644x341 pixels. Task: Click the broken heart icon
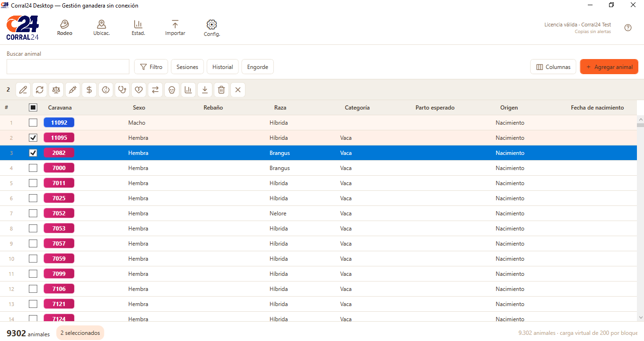[139, 90]
